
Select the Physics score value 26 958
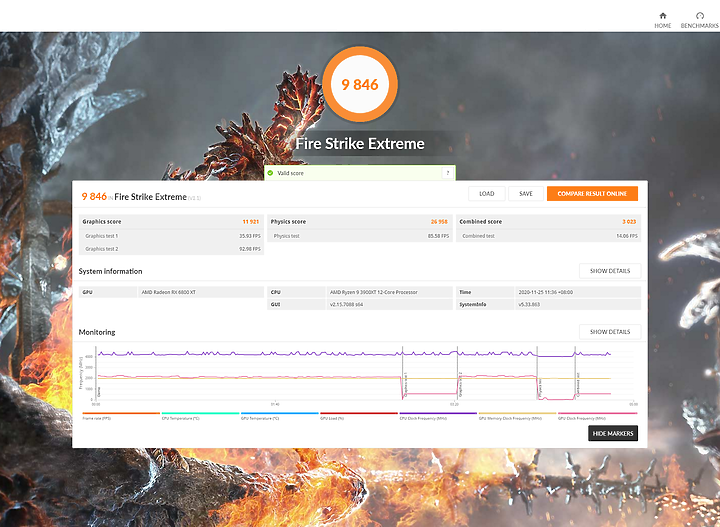pos(439,222)
